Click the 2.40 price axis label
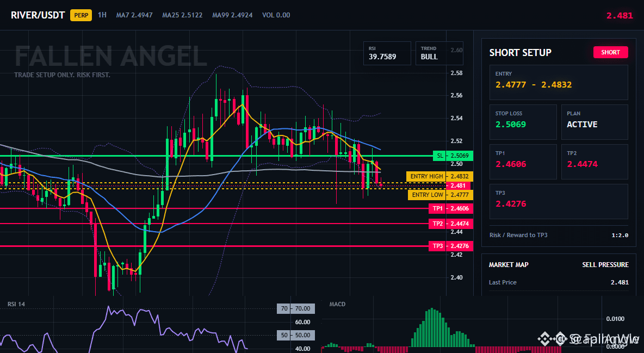The width and height of the screenshot is (644, 353). [x=456, y=277]
